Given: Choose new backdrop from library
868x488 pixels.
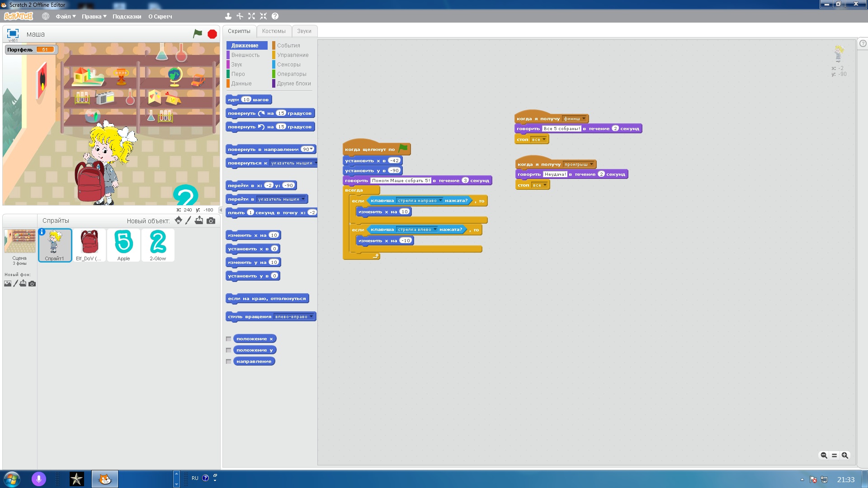Looking at the screenshot, I should pyautogui.click(x=8, y=284).
